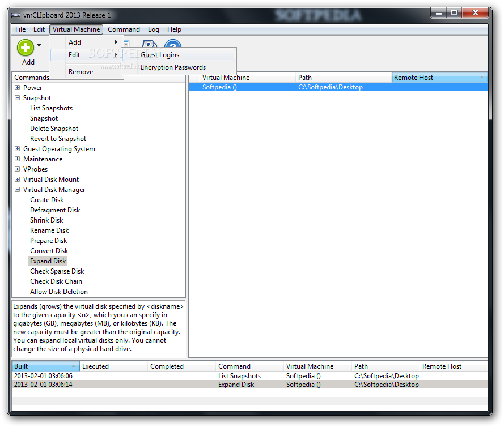504x427 pixels.
Task: Click the vmCLIpboard title bar app icon
Action: tap(16, 15)
